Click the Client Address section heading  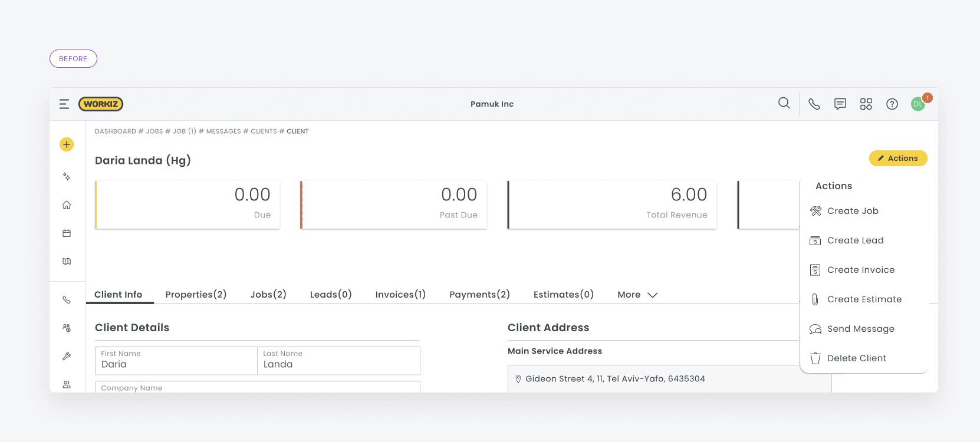click(548, 328)
